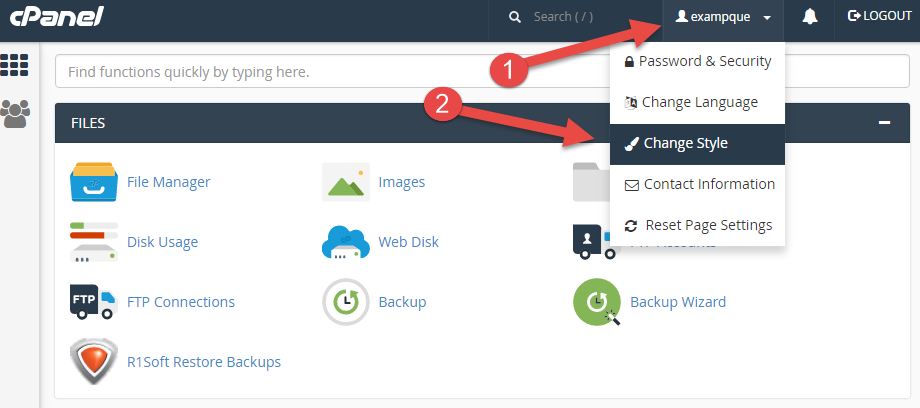Open File Manager icon
The width and height of the screenshot is (920, 408).
(x=94, y=182)
